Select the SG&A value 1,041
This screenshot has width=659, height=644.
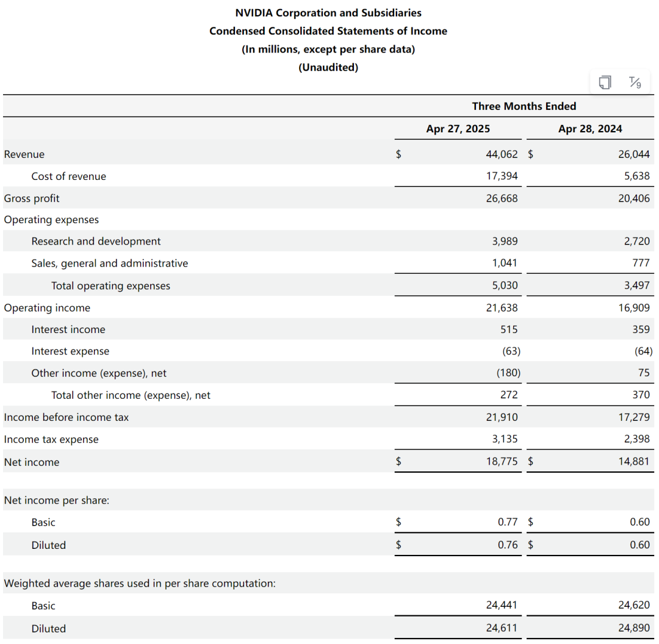coord(505,263)
